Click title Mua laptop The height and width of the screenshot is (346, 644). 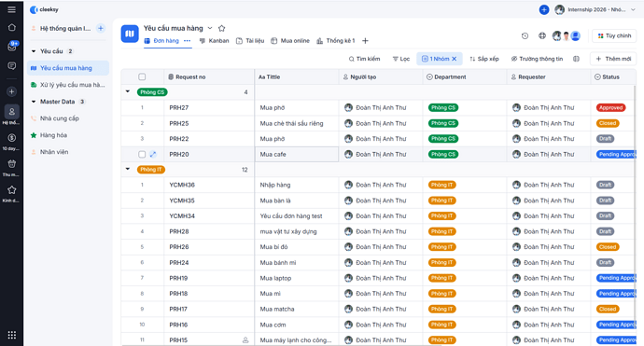tap(275, 278)
